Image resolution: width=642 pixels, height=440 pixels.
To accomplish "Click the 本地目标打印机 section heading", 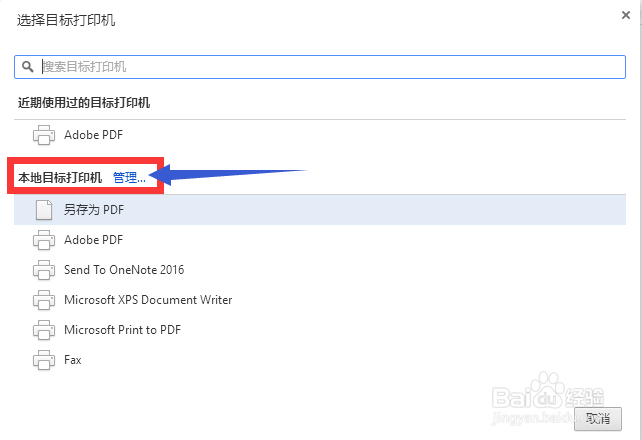I will coord(60,178).
